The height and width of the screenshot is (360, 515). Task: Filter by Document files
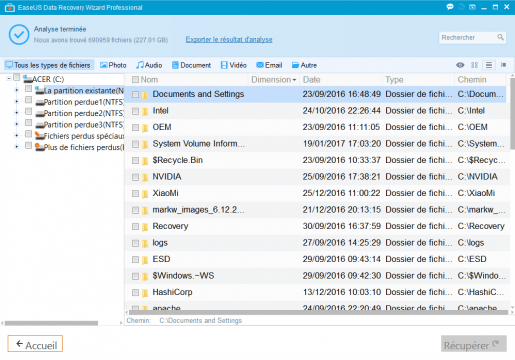192,65
